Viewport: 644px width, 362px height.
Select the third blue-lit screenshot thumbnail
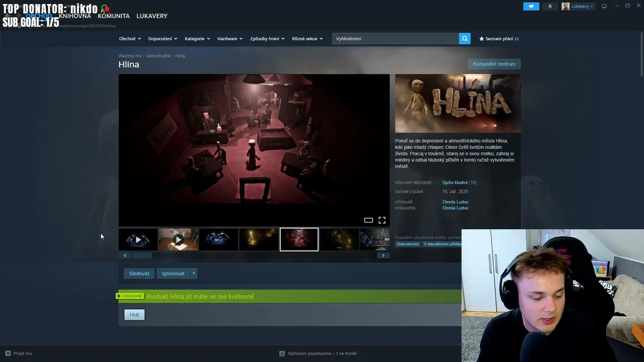coord(218,240)
